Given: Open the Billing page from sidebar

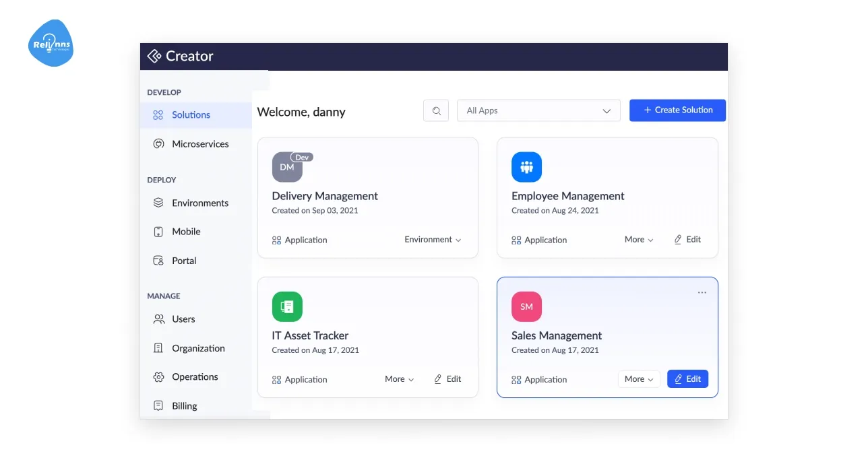Looking at the screenshot, I should point(184,406).
